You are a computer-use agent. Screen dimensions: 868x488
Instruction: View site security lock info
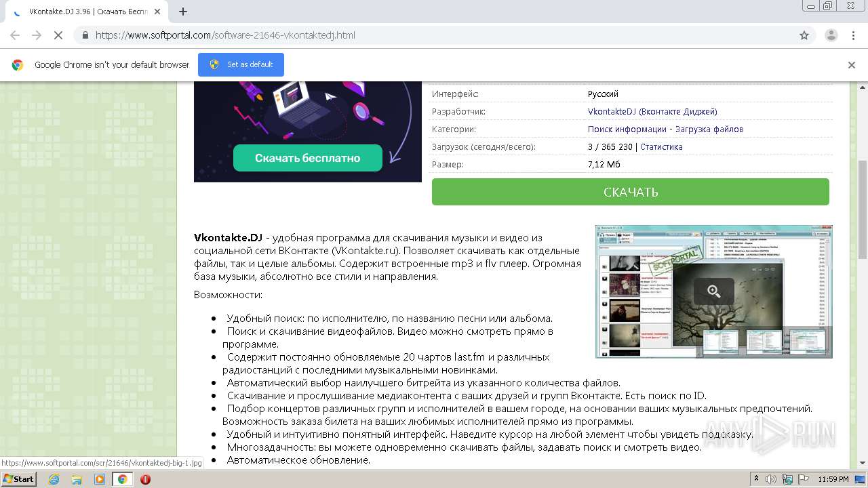pos(85,35)
